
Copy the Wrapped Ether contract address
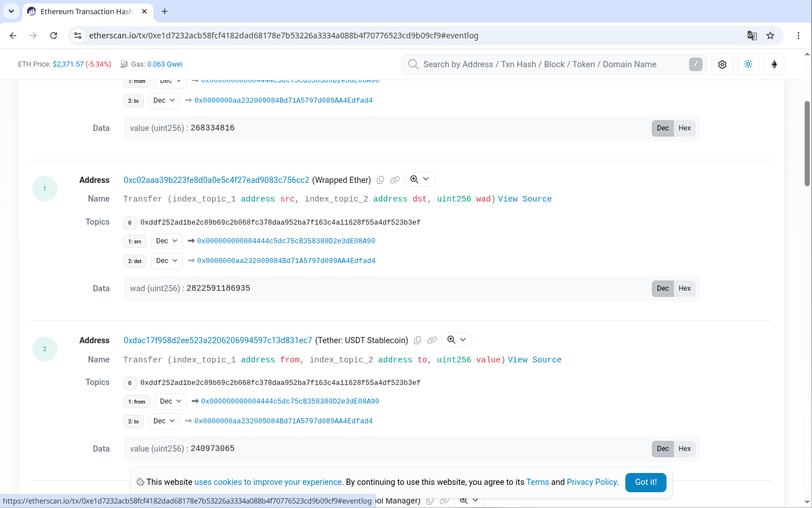click(x=381, y=180)
